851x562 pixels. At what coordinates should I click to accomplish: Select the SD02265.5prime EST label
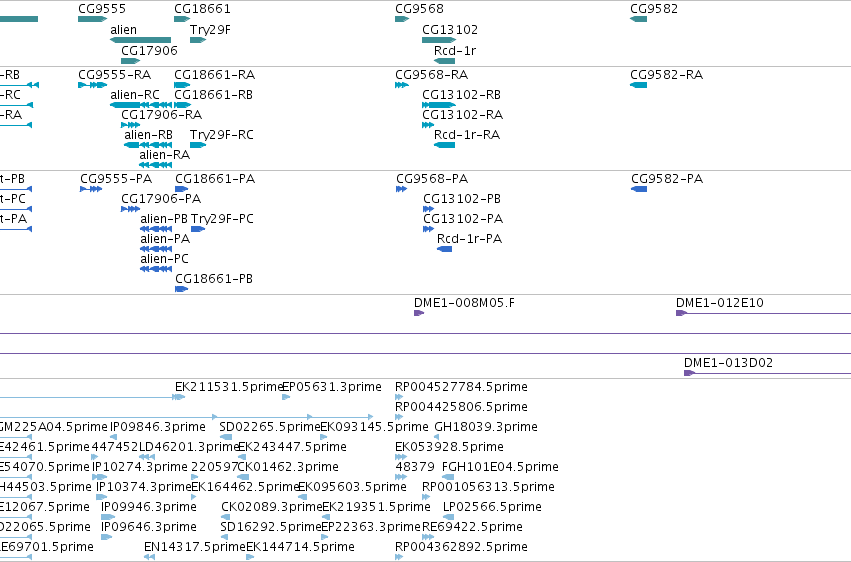point(270,427)
